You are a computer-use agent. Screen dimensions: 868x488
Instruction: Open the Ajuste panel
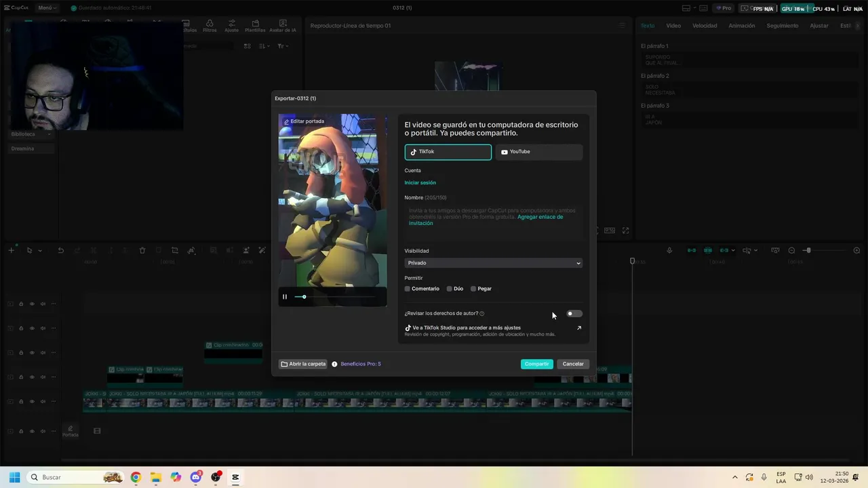coord(231,26)
